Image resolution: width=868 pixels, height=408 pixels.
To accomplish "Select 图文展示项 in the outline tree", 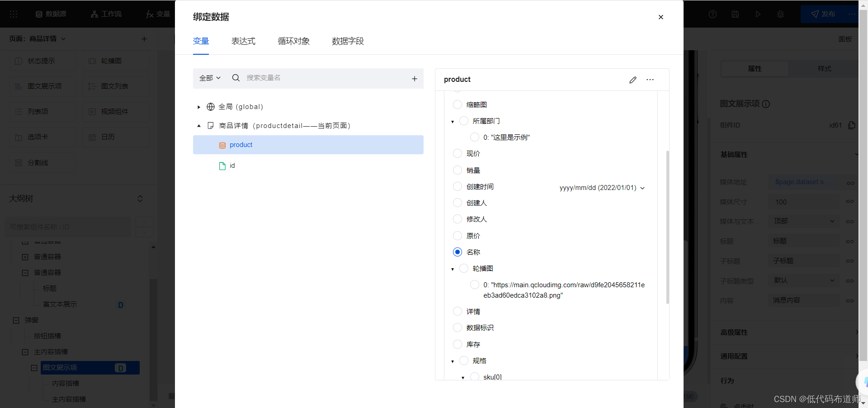I will click(90, 368).
